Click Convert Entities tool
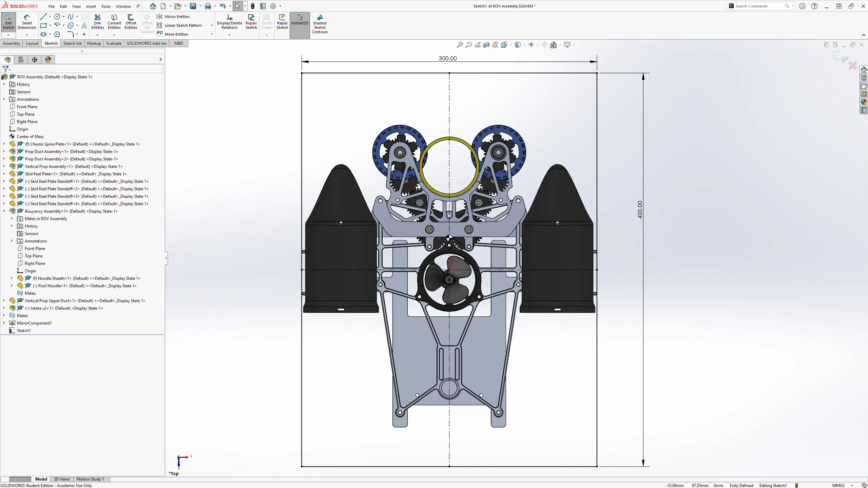Viewport: 868px width, 488px height. point(114,22)
